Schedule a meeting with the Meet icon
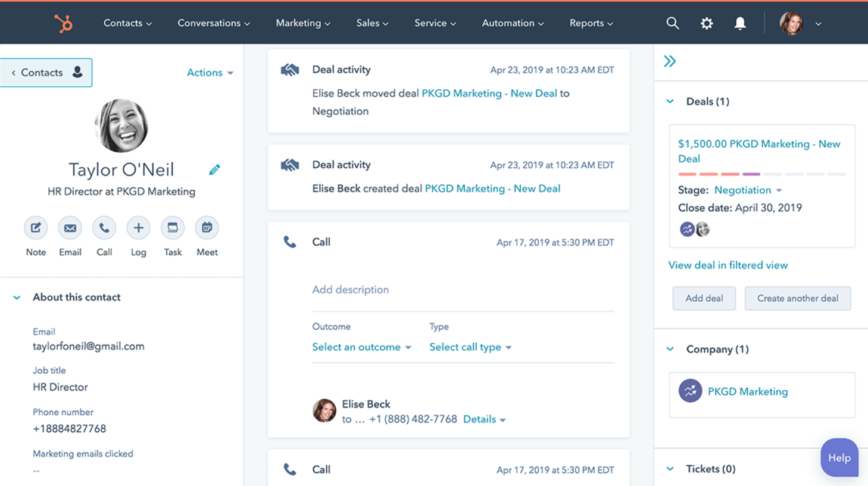 tap(207, 228)
